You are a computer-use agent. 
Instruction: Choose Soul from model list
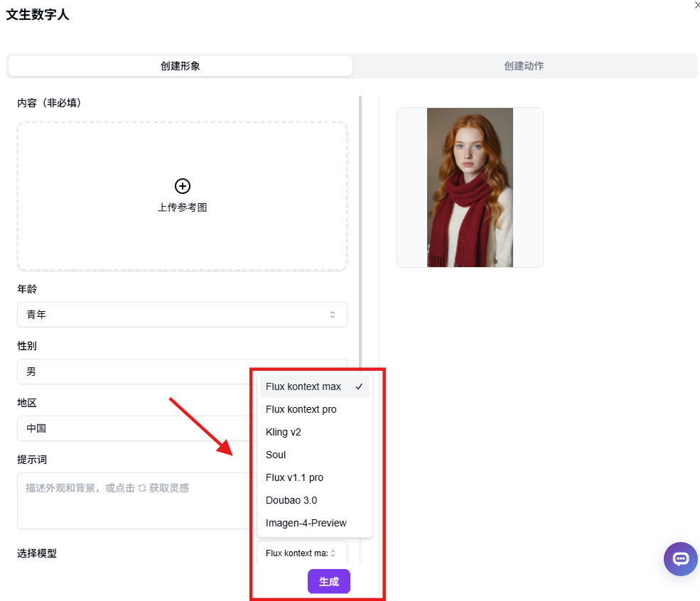coord(314,455)
